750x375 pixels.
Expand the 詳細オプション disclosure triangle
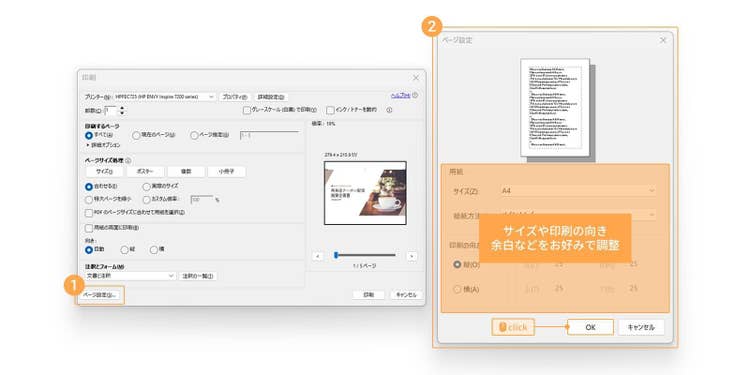click(x=88, y=145)
